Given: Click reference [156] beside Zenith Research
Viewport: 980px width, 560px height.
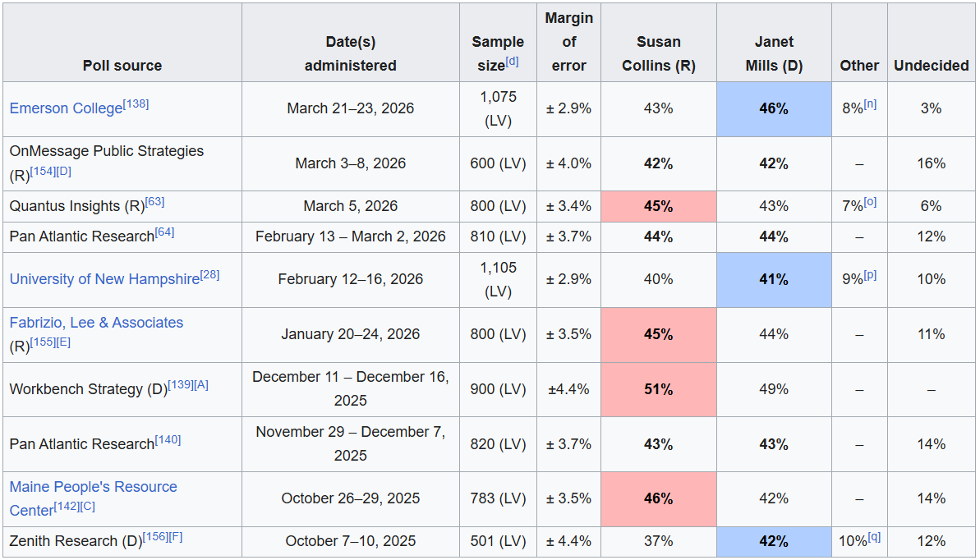Looking at the screenshot, I should pos(154,537).
